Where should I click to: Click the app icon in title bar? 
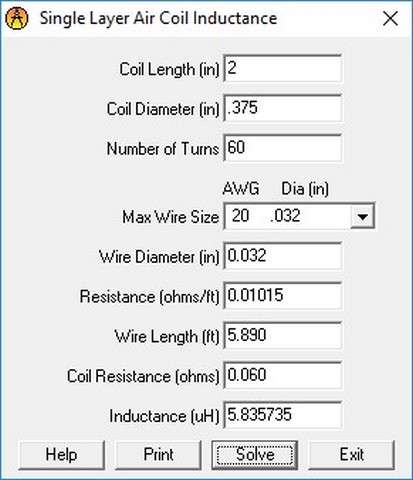(x=17, y=18)
